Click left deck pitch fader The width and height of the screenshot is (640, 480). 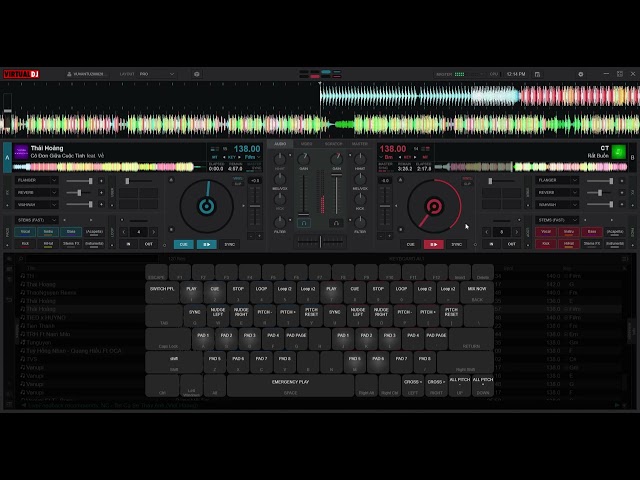[x=255, y=206]
